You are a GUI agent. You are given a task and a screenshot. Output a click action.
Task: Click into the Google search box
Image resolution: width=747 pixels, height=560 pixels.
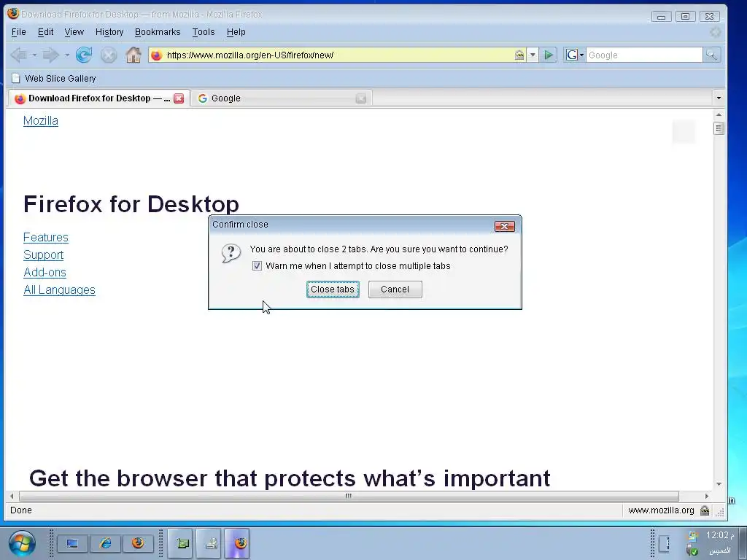(644, 55)
